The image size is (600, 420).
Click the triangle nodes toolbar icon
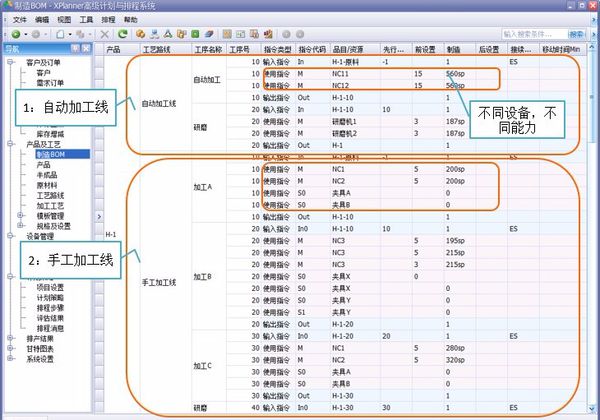click(x=168, y=34)
